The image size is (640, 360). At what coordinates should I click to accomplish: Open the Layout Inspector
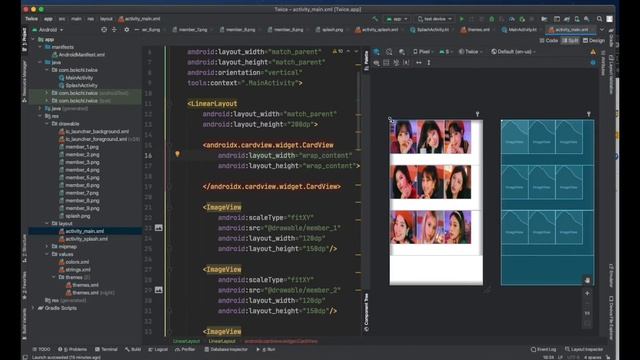(x=584, y=349)
